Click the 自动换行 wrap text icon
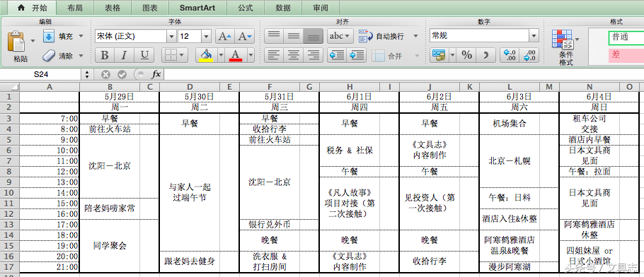Screen dimensions: 644x277 coord(365,36)
